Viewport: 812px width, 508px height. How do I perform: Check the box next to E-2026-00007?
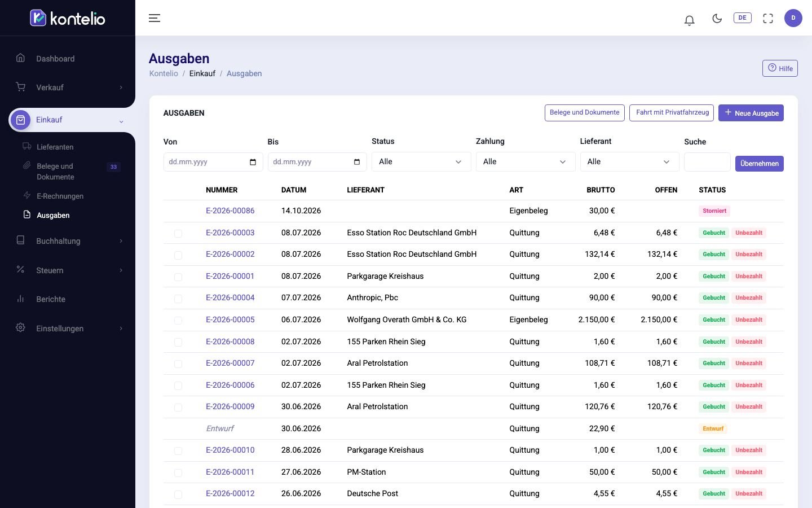point(178,364)
